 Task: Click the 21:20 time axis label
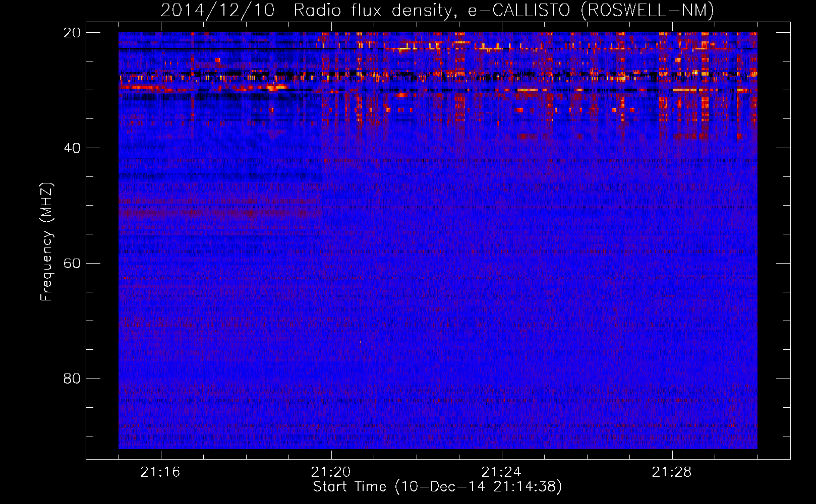331,472
